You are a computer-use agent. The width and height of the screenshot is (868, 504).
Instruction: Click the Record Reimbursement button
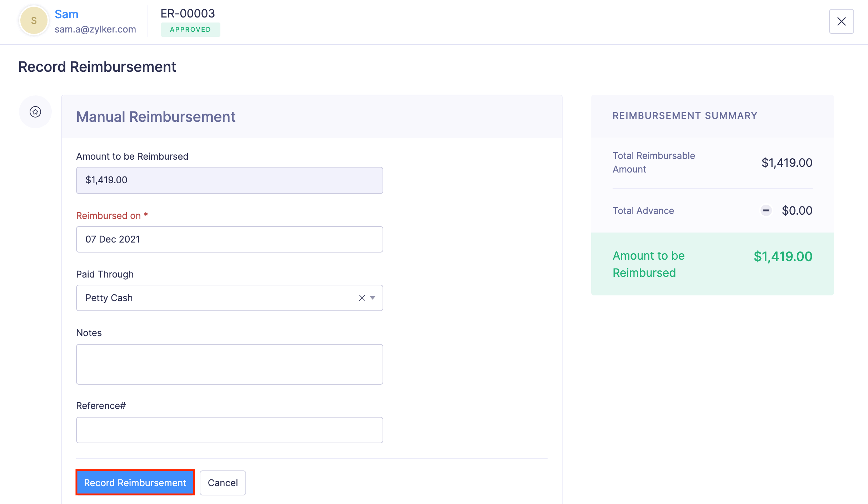coord(135,483)
